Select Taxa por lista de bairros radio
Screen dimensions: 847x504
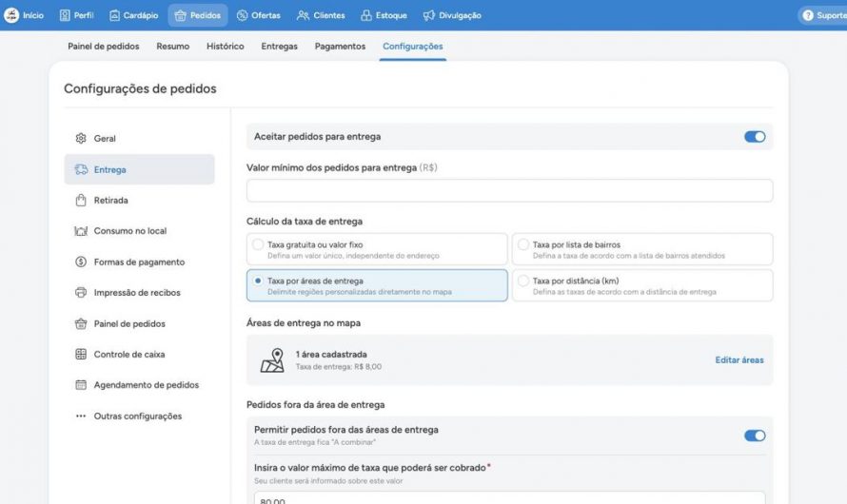pos(523,244)
